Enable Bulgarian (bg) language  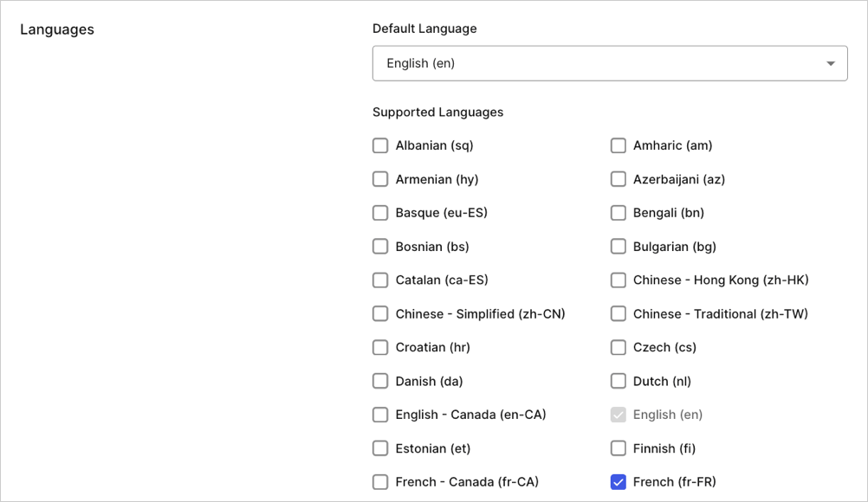pos(619,246)
